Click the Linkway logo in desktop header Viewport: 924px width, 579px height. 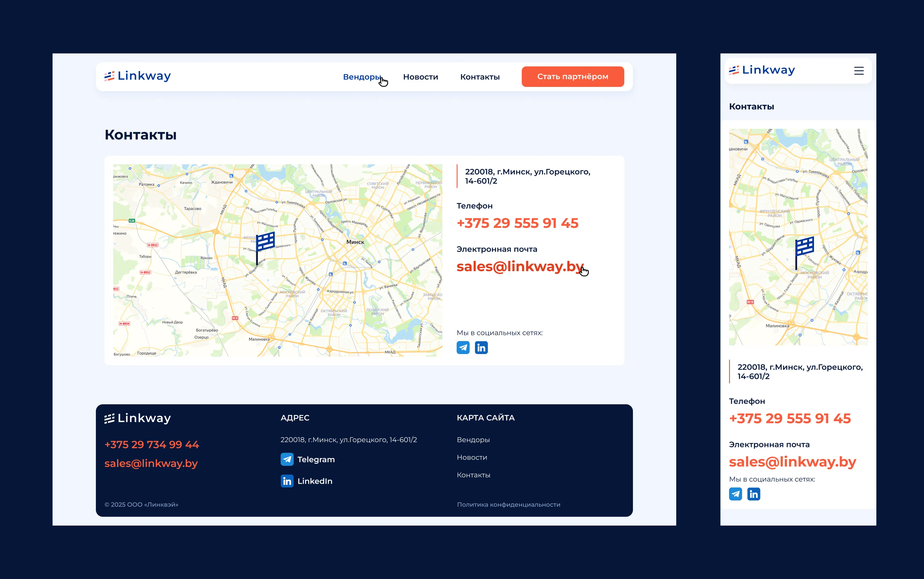click(x=137, y=76)
